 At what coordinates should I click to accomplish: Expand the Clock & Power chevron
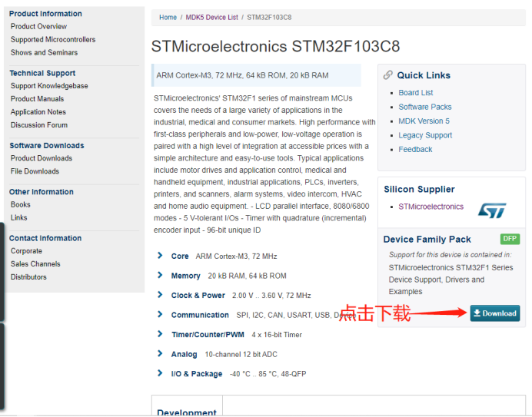160,295
